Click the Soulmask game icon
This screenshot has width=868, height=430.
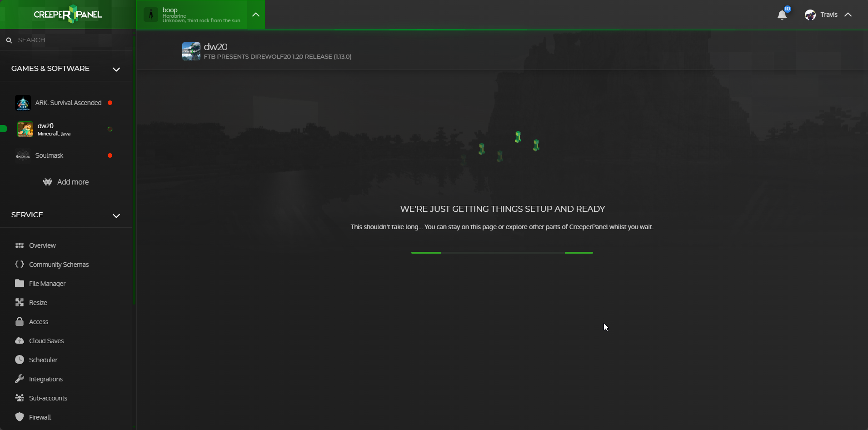(23, 156)
